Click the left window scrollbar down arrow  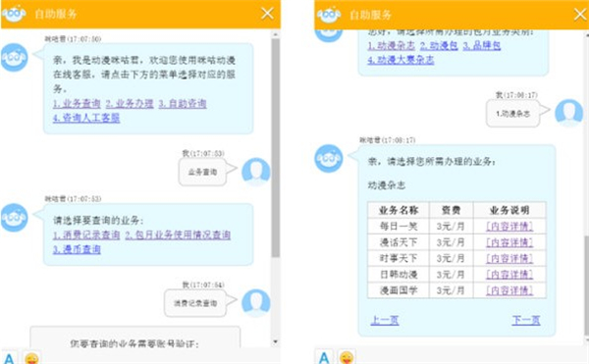[275, 341]
